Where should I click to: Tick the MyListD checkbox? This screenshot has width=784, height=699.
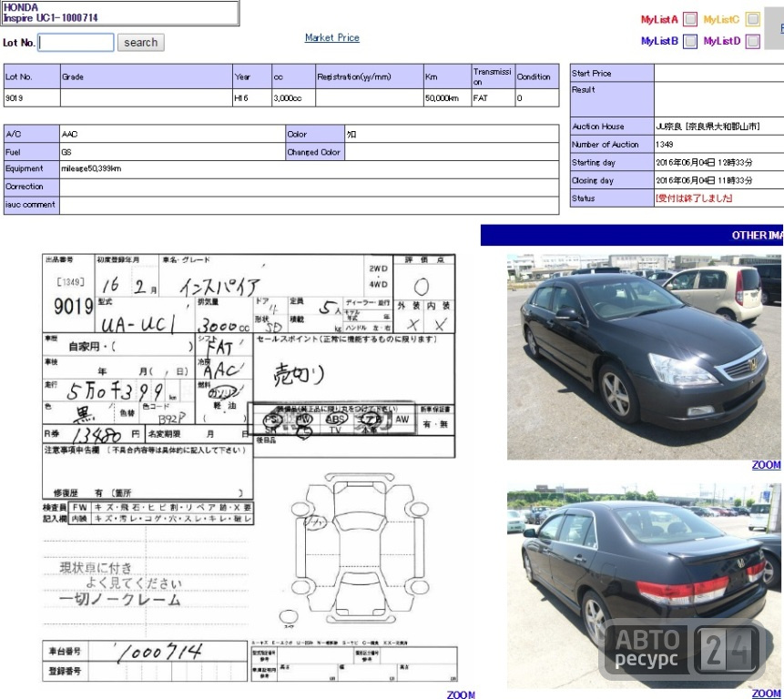click(x=752, y=41)
